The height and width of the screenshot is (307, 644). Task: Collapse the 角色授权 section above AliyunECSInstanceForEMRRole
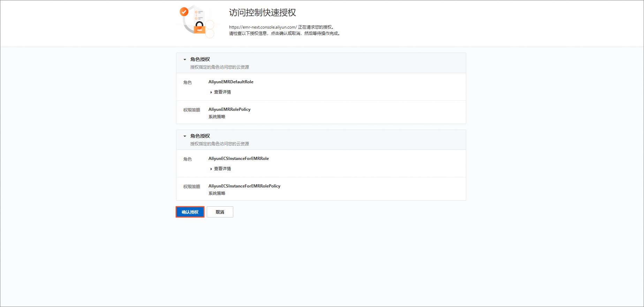coord(185,136)
